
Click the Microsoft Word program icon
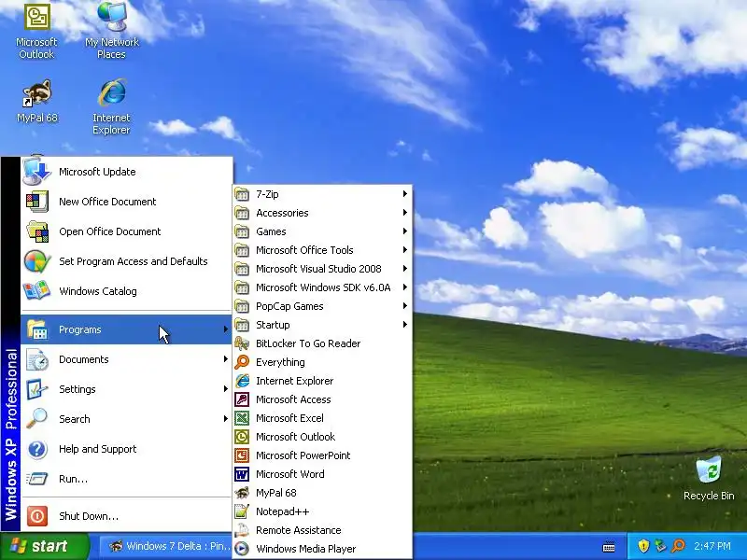click(x=242, y=474)
